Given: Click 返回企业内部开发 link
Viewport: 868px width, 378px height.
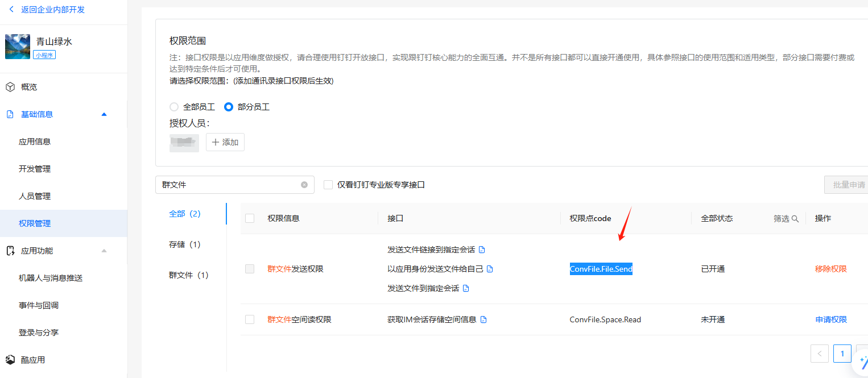Looking at the screenshot, I should 53,10.
